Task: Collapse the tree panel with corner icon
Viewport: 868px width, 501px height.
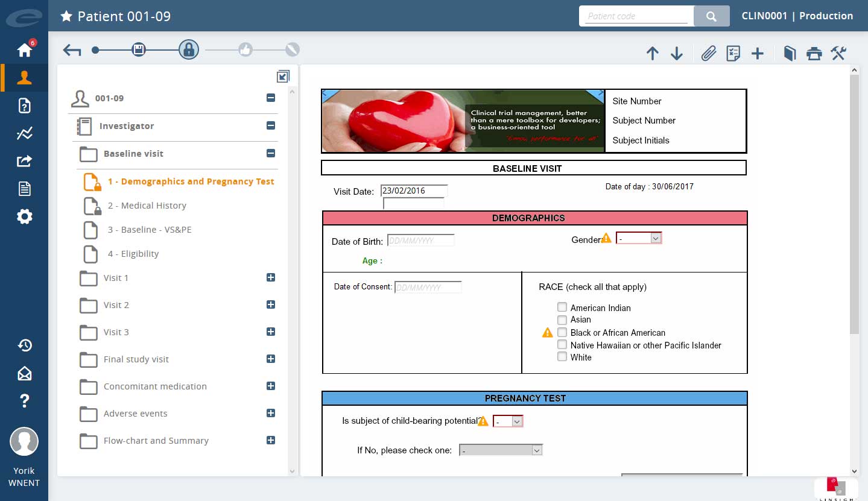Action: pyautogui.click(x=283, y=77)
